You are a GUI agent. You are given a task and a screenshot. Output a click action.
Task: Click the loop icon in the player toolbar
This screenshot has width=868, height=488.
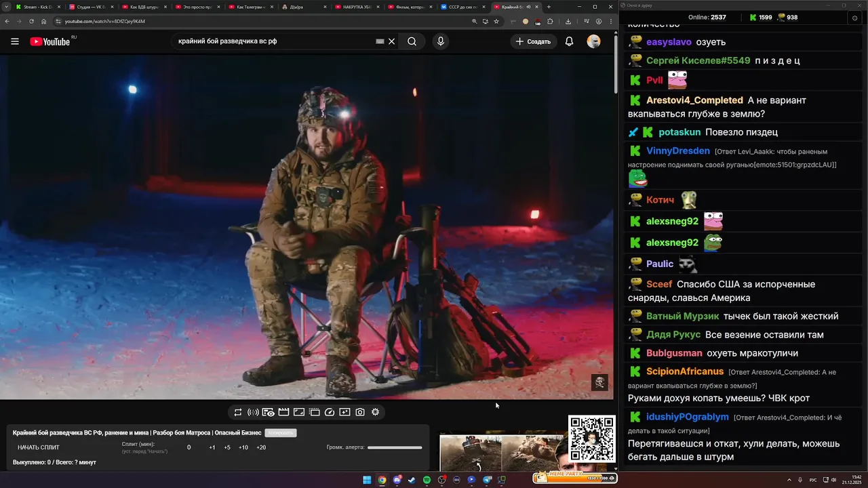point(238,412)
